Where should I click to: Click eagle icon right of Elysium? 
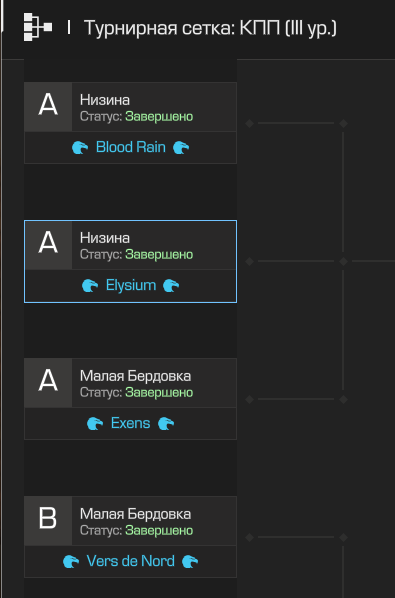[x=171, y=286]
